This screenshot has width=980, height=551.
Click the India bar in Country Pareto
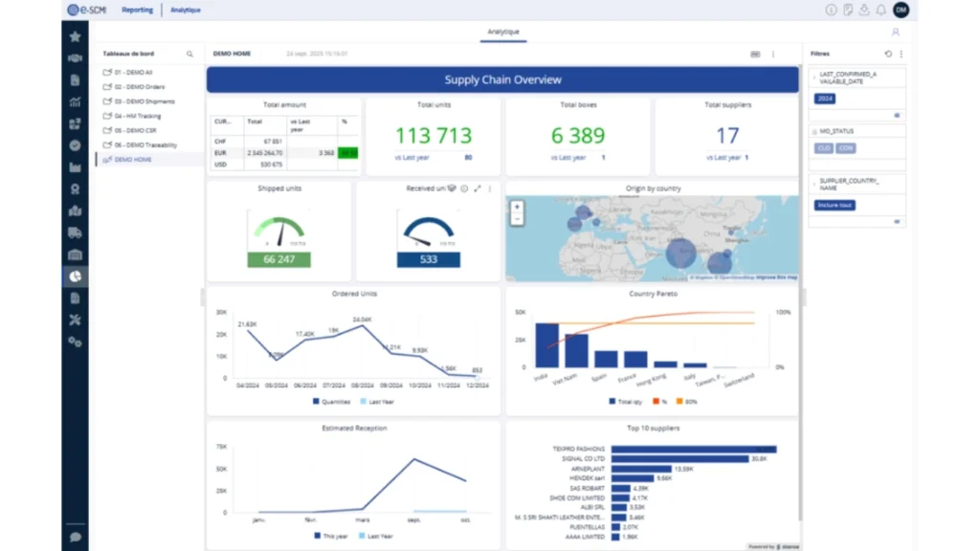point(546,345)
